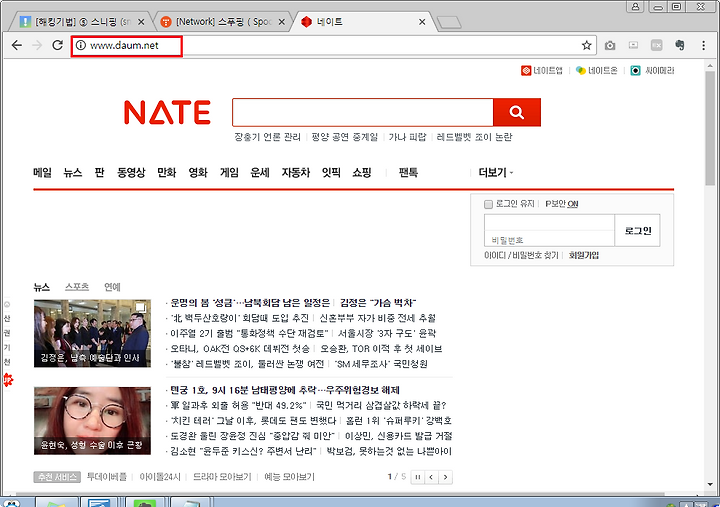This screenshot has width=720, height=507.
Task: Click the 레드벨벳 조이 논란 keyword
Action: 474,137
